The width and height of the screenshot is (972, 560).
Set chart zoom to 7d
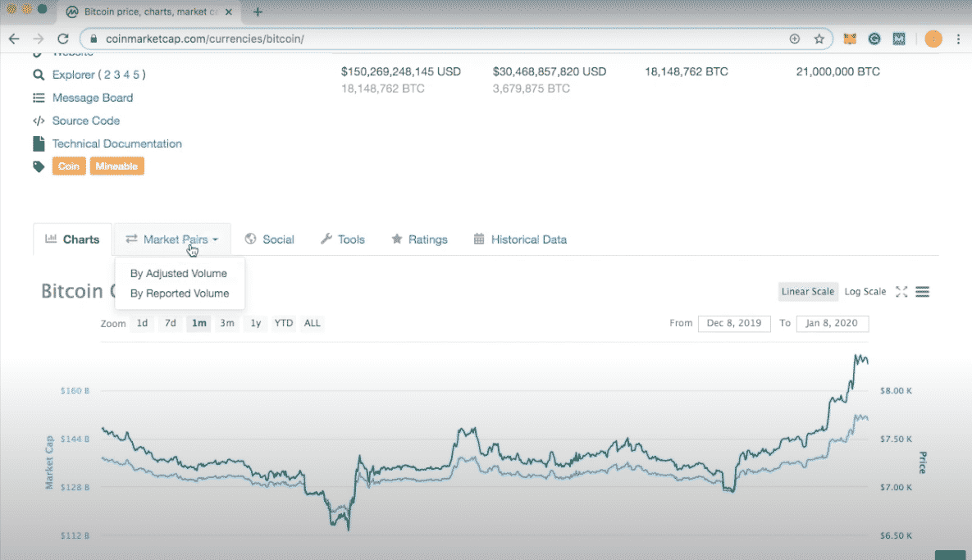click(171, 323)
